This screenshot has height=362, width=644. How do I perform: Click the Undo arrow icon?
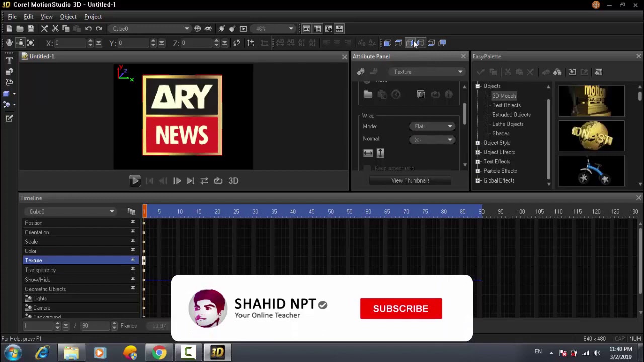(x=88, y=29)
